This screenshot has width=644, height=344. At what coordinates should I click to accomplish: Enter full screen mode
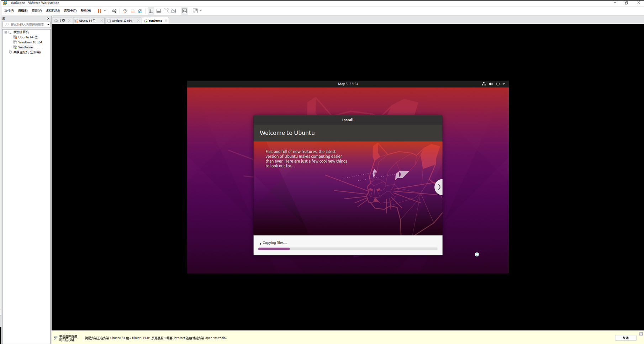pos(166,11)
